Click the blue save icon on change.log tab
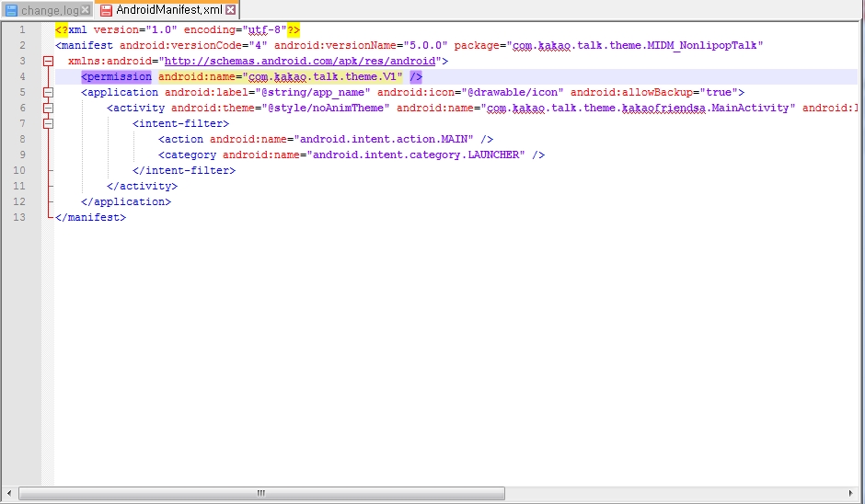Screen dimensions: 865x504 point(12,10)
